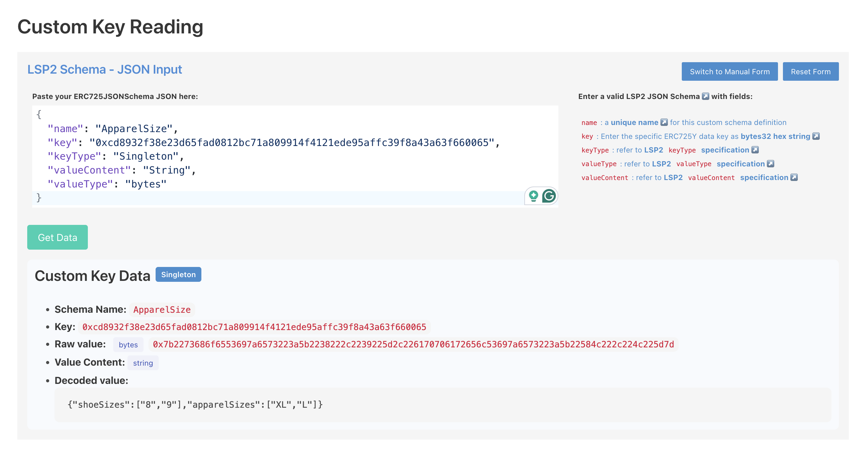Click the bytes badge beside Raw value
This screenshot has width=868, height=464.
tap(128, 345)
